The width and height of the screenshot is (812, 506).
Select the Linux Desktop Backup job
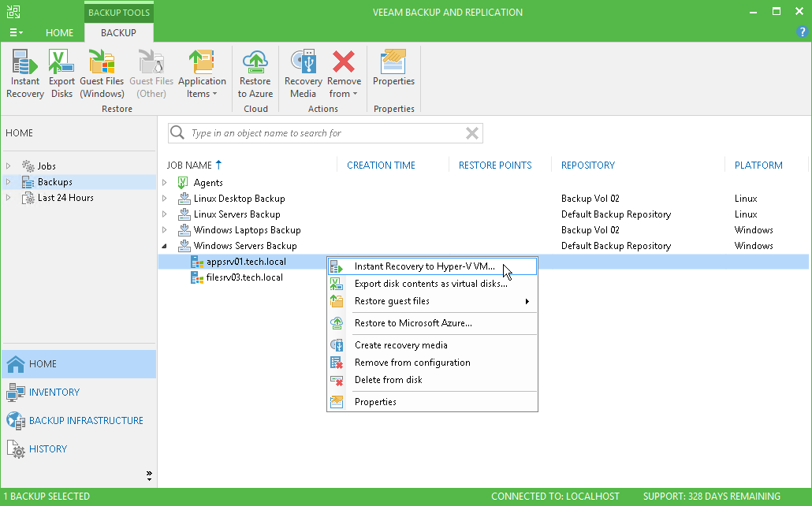pos(239,199)
